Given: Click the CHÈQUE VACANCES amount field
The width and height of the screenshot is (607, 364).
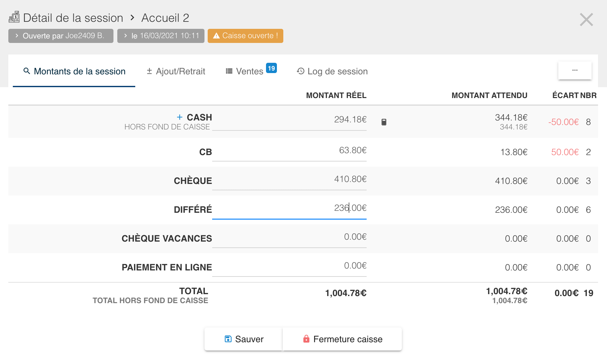Looking at the screenshot, I should 289,237.
